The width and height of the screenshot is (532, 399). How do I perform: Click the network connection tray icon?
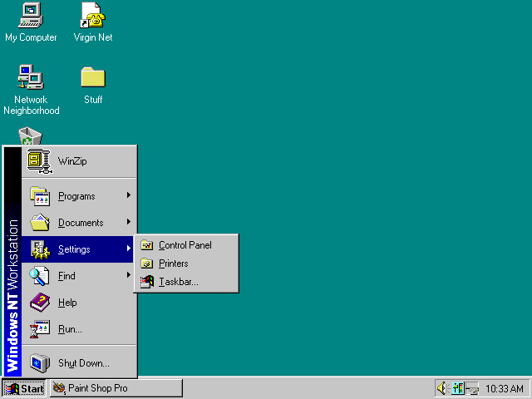472,388
